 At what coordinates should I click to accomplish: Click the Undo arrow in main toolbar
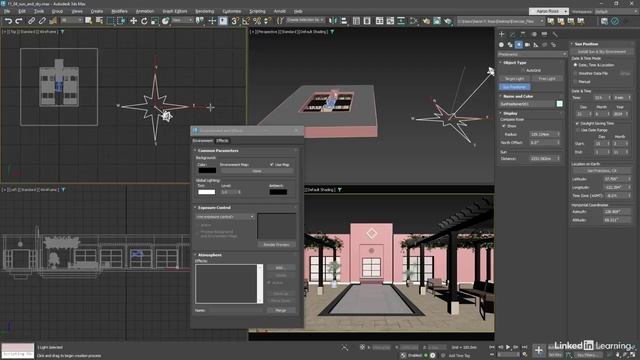[9, 21]
